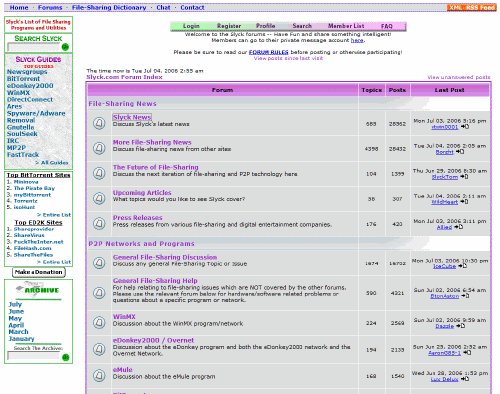Click the eDonkey2000 / Overnet forum status icon
This screenshot has width=500, height=394.
[99, 349]
